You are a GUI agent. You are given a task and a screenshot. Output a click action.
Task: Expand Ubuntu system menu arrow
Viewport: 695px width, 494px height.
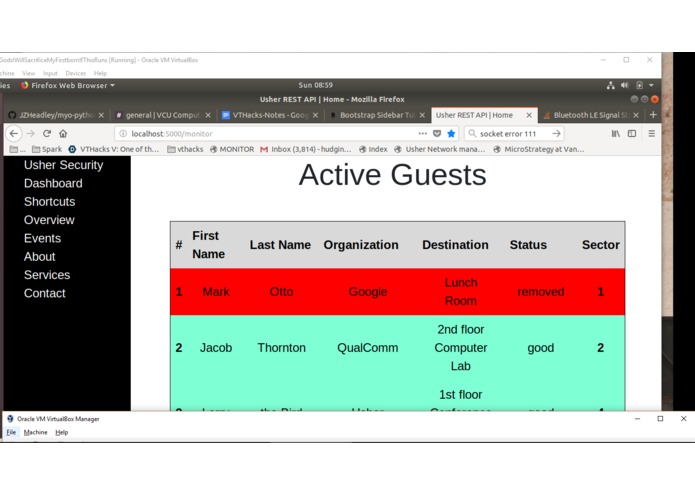click(x=651, y=85)
